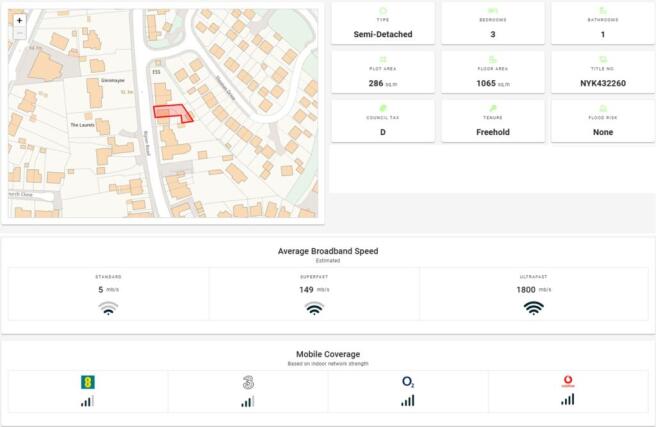Click The Laurels label on the map
The height and width of the screenshot is (427, 656).
pyautogui.click(x=82, y=125)
